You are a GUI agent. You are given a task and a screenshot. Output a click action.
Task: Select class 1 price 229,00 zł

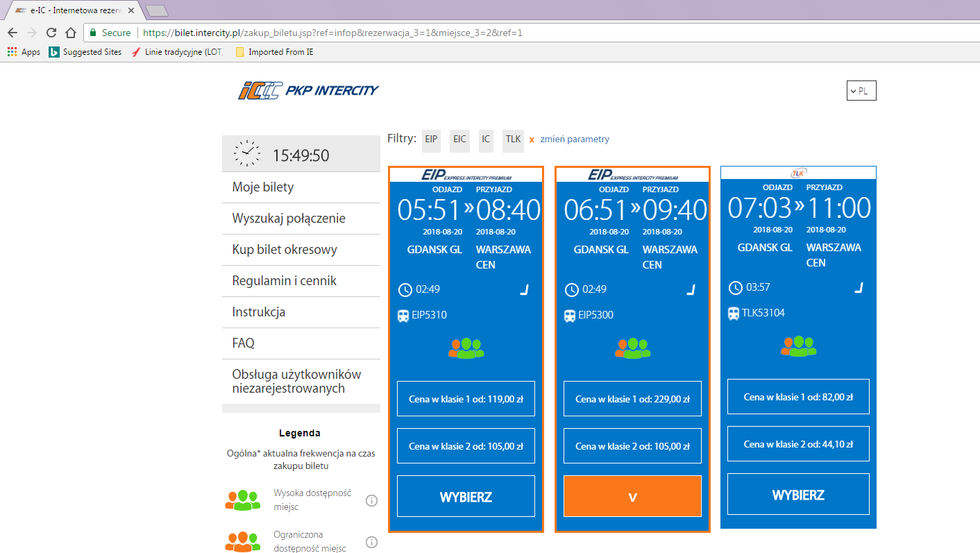point(632,398)
